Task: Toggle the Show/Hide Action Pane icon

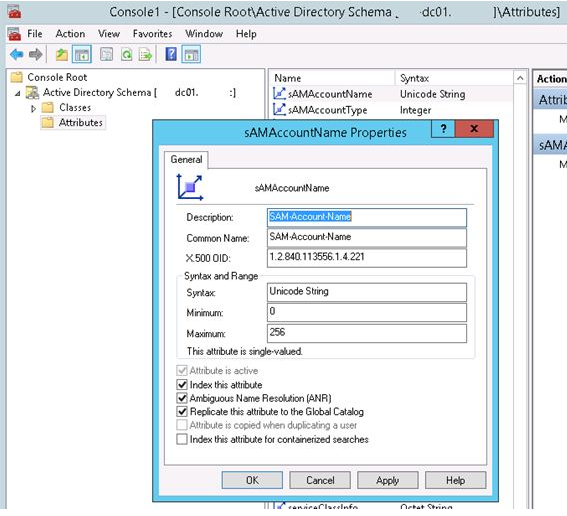Action: coord(191,55)
